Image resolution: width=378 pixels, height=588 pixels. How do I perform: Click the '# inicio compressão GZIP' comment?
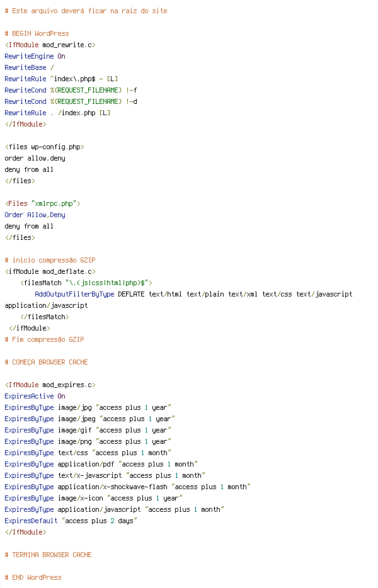click(50, 260)
